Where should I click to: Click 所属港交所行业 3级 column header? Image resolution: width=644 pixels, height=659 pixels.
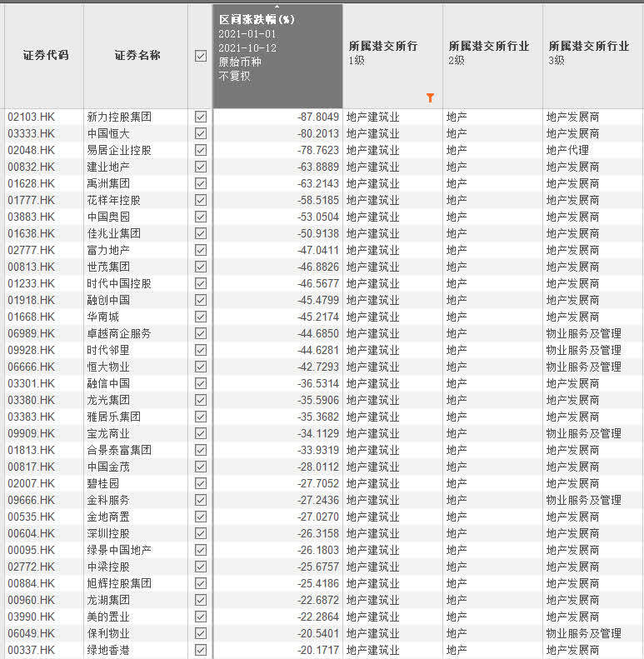click(592, 56)
